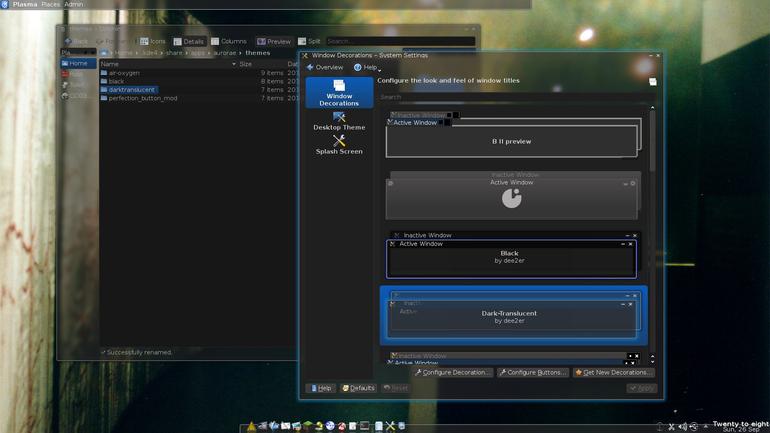Open the Help dropdown in System Settings
Image resolution: width=770 pixels, height=433 pixels.
click(367, 67)
